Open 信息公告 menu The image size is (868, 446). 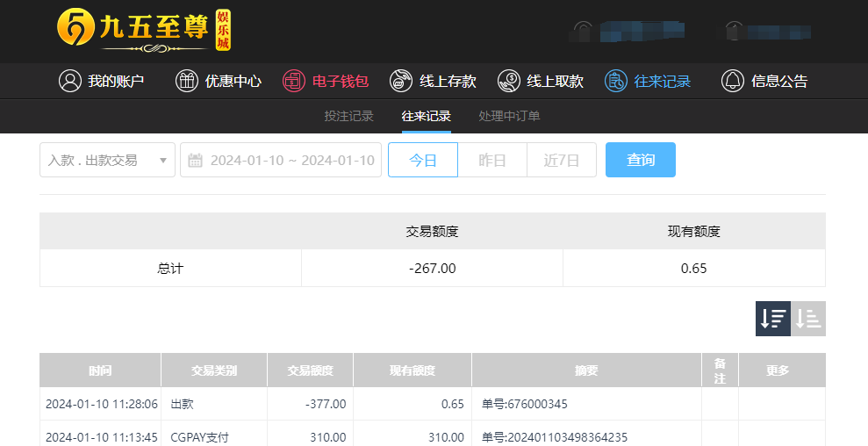(x=764, y=81)
